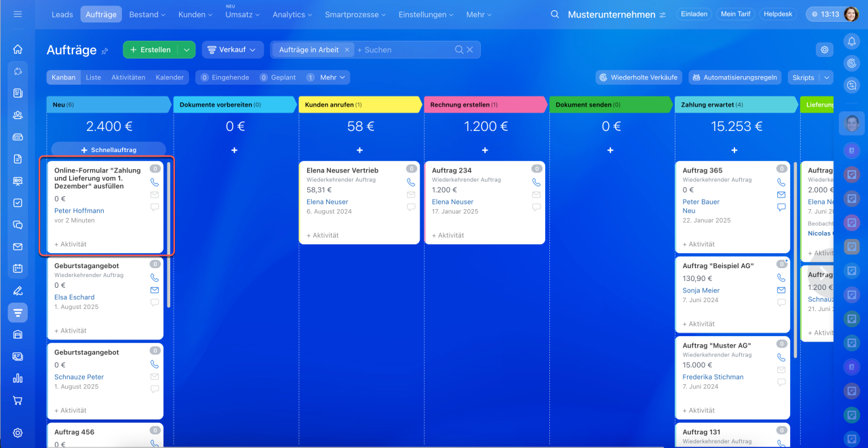Open the mail envelope icon in left sidebar

(18, 246)
